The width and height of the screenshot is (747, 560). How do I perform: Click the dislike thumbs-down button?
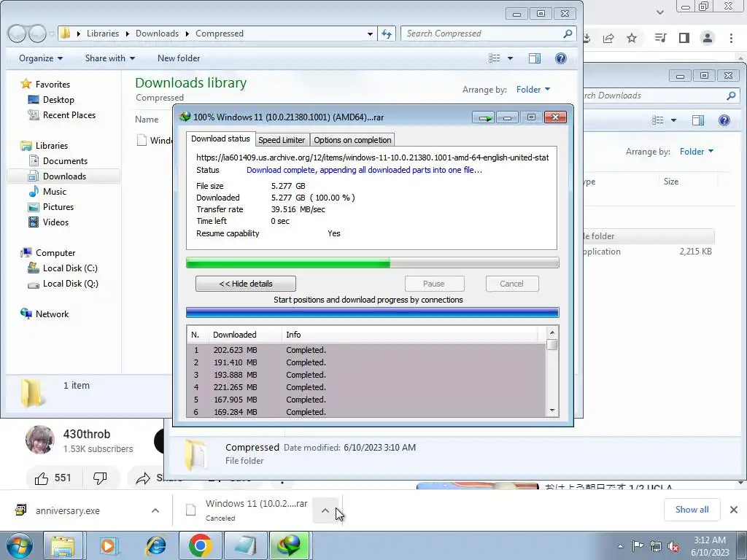(100, 478)
